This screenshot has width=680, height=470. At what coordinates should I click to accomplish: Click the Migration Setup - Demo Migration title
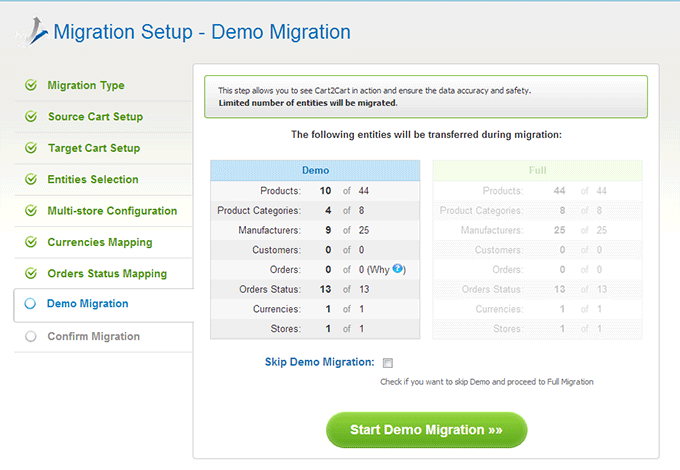click(x=202, y=32)
